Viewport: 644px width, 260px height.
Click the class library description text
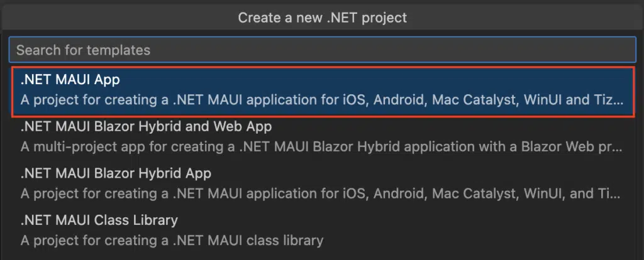tap(172, 240)
